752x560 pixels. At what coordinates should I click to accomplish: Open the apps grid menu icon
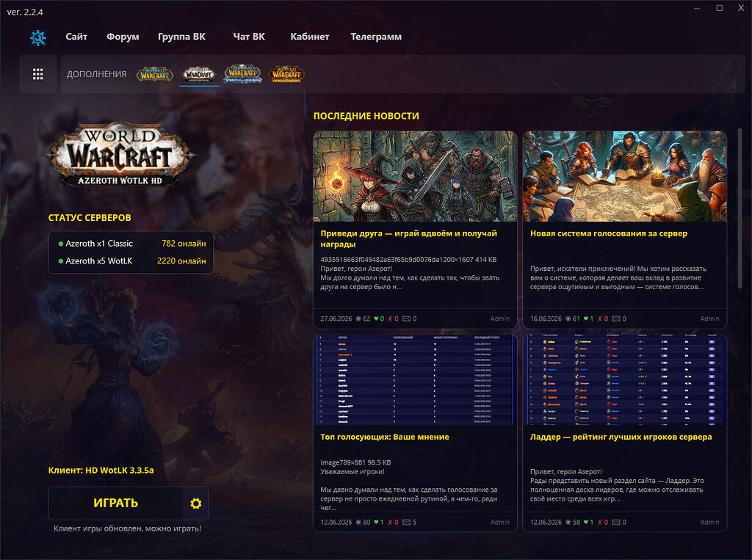click(38, 74)
